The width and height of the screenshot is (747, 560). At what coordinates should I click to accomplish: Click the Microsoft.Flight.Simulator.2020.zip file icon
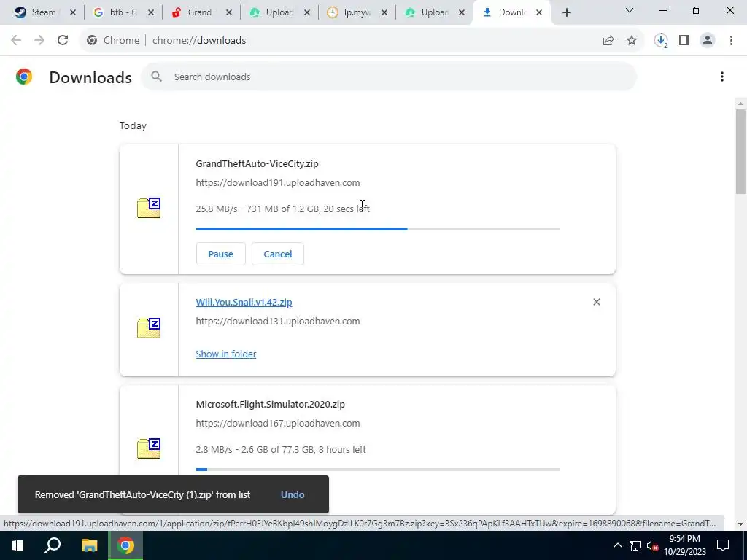click(149, 448)
